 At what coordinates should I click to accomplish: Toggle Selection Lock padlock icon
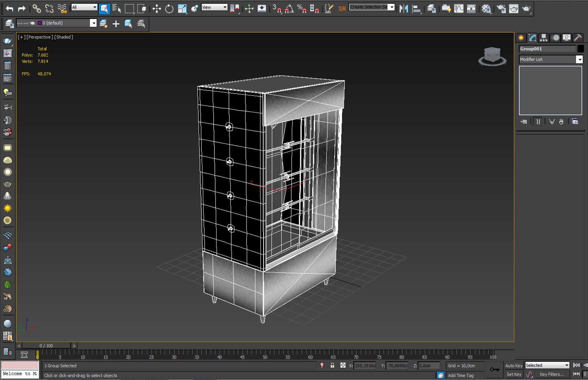(x=332, y=366)
